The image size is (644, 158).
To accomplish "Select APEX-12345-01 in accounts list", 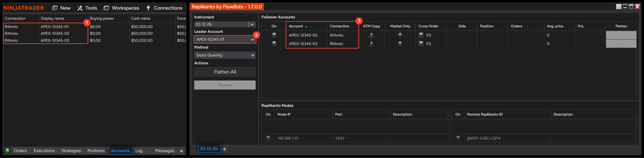I will pos(54,26).
